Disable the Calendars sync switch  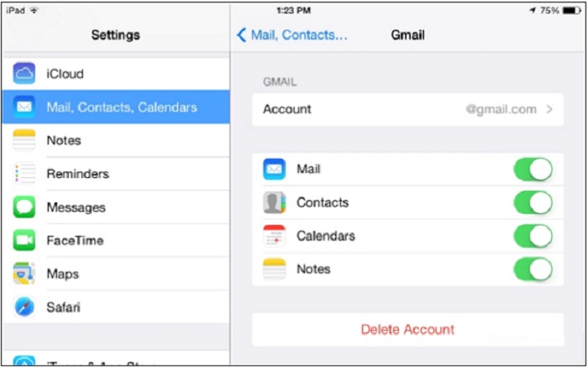coord(533,236)
